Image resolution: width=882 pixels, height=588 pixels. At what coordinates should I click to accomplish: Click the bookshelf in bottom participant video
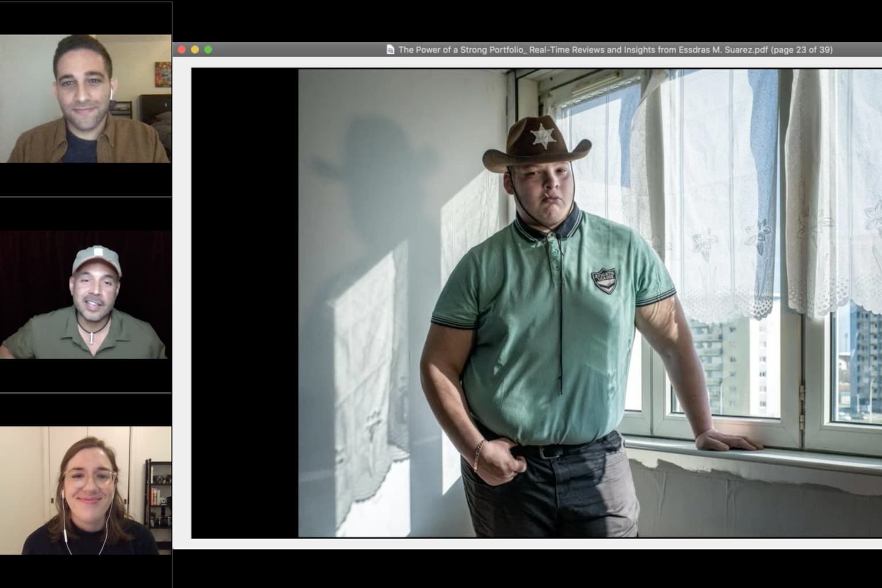[158, 493]
